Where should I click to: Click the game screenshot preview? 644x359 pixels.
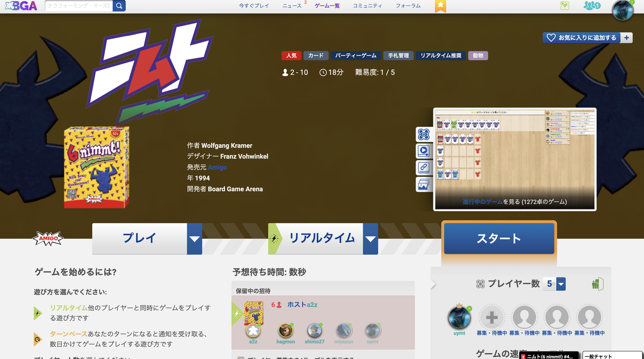tap(515, 159)
